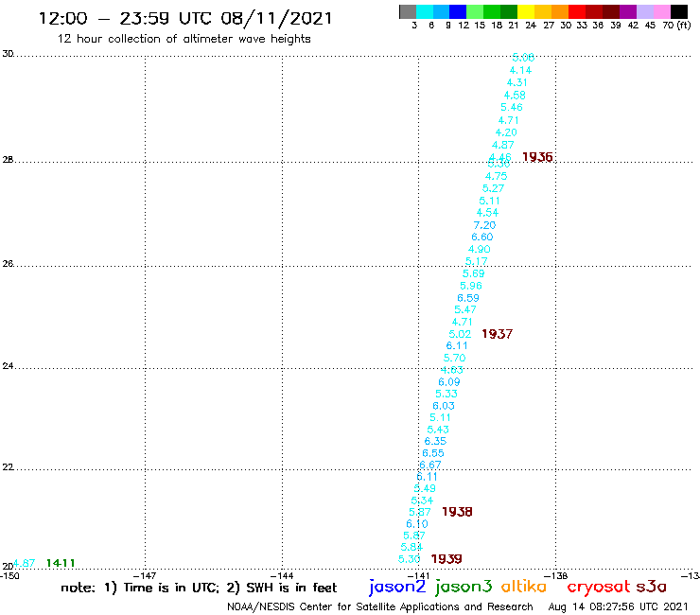Click the 6.10 wave height value
This screenshot has height=615, width=700.
(417, 524)
